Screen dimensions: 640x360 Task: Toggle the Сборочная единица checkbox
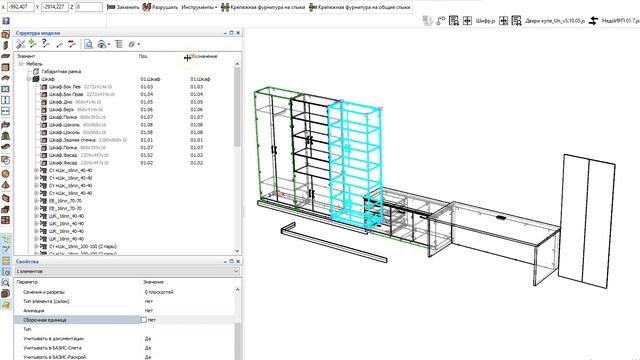click(143, 320)
